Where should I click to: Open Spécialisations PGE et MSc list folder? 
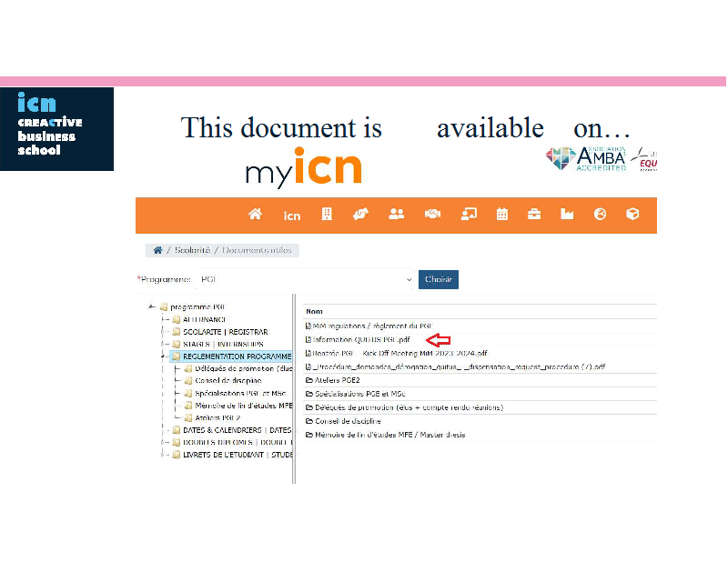[356, 394]
